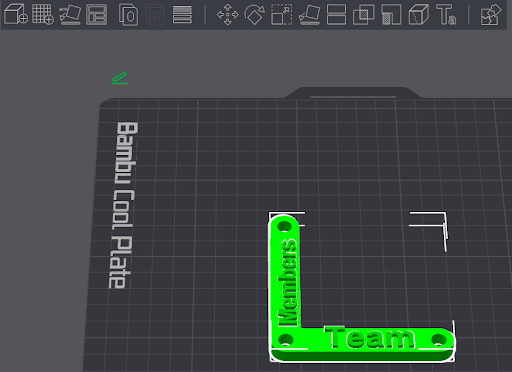The width and height of the screenshot is (512, 372).
Task: Run Auto orient on the object
Action: tap(70, 14)
